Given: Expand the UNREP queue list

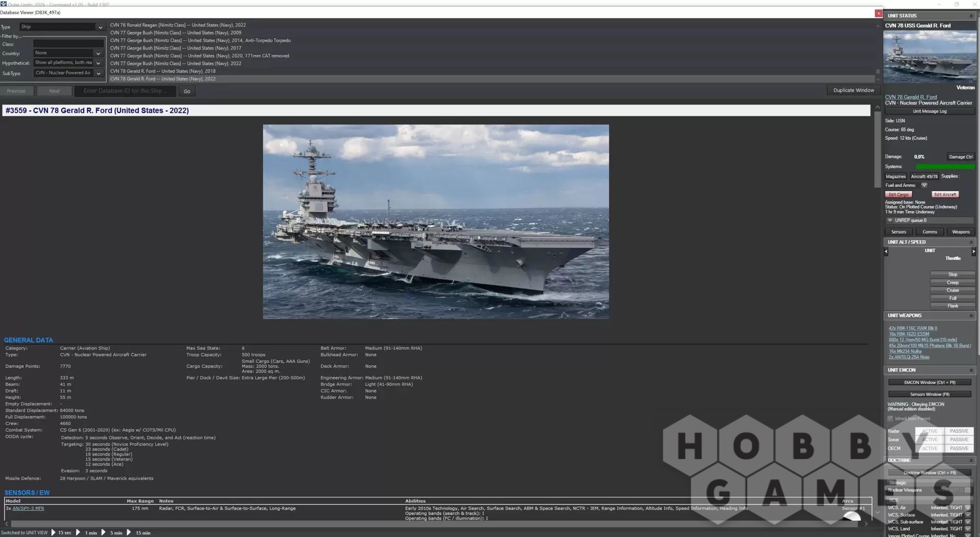Looking at the screenshot, I should pyautogui.click(x=890, y=220).
